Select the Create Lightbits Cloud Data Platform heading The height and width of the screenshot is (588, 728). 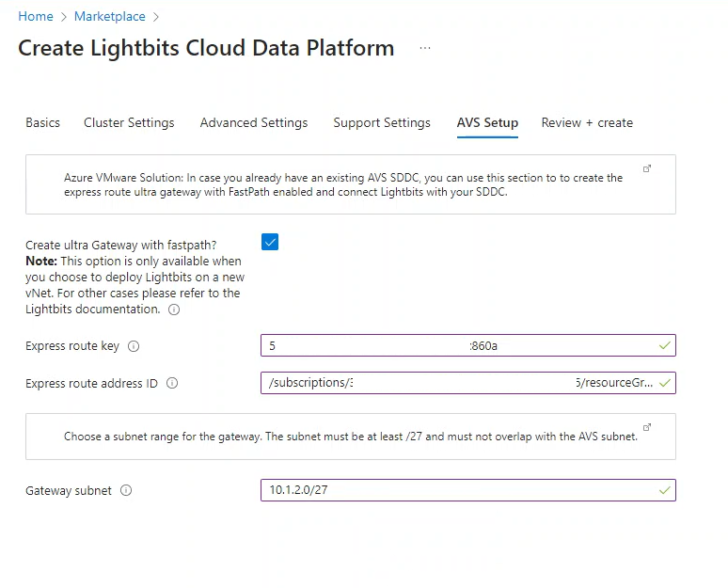(x=206, y=48)
